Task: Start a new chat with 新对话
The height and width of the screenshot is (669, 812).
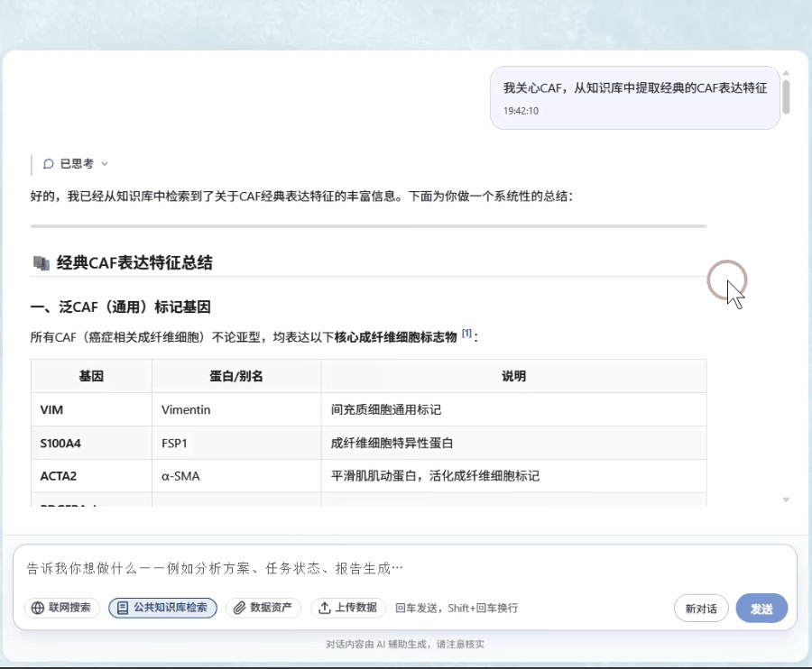Action: coord(701,609)
